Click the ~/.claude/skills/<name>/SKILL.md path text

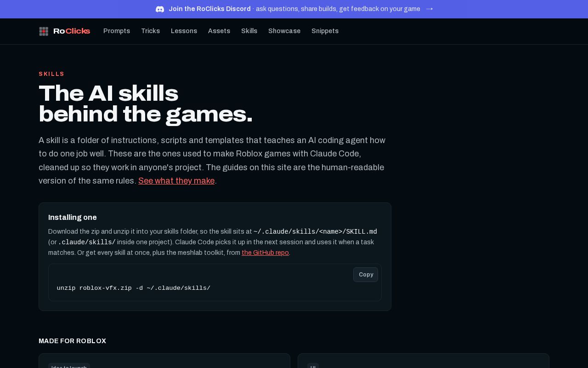(x=315, y=232)
